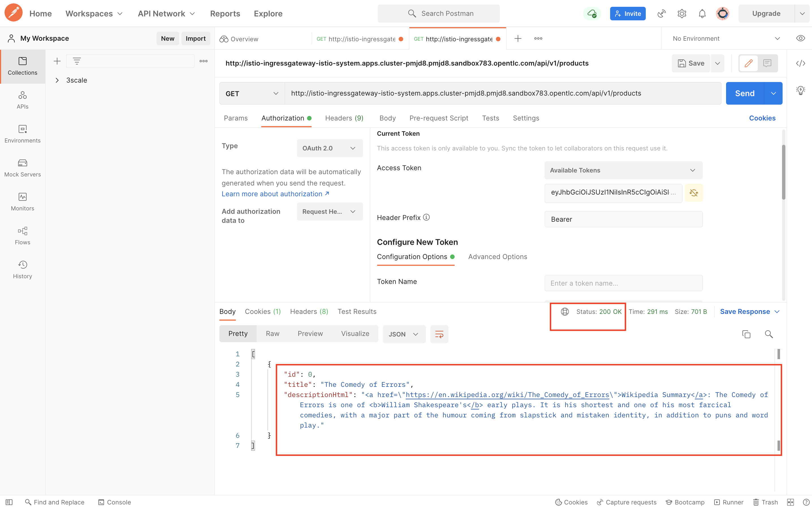The height and width of the screenshot is (509, 812).
Task: Click the Globe/environment icon in status bar
Action: [565, 311]
